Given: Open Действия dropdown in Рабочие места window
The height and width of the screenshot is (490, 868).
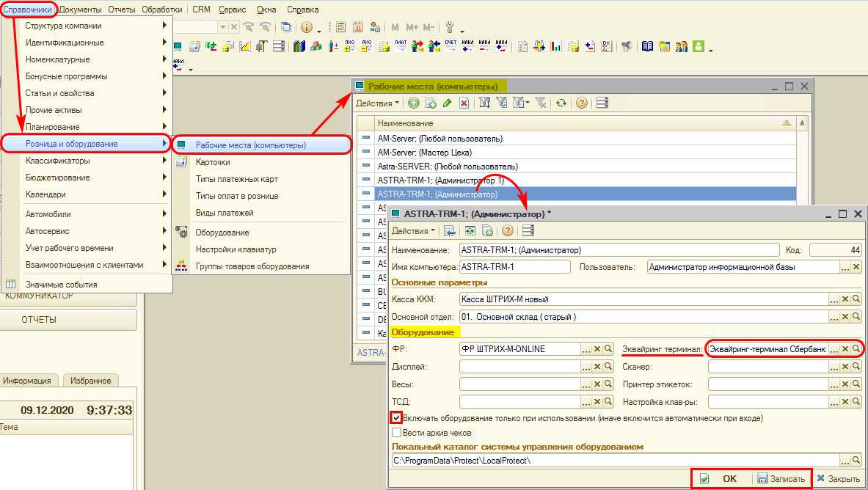Looking at the screenshot, I should (x=377, y=103).
